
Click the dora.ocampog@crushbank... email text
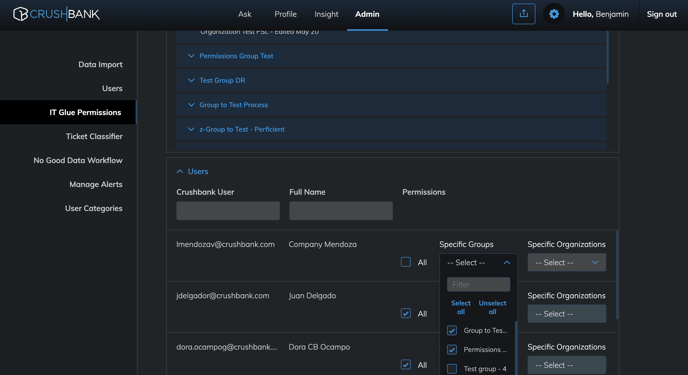tap(227, 347)
